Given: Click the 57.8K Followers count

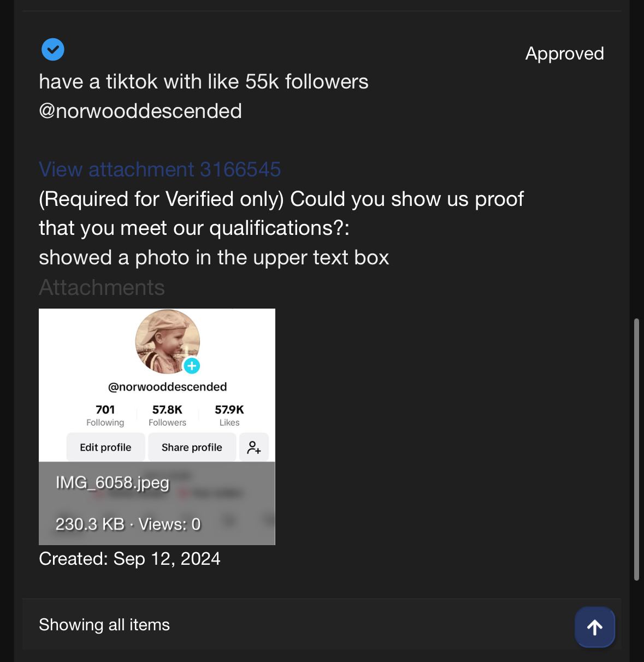Looking at the screenshot, I should pyautogui.click(x=167, y=416).
